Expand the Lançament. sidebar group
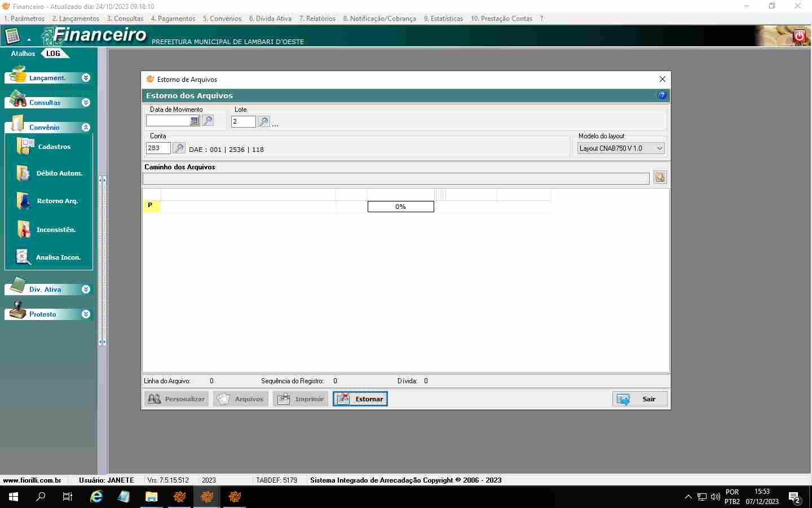 86,78
